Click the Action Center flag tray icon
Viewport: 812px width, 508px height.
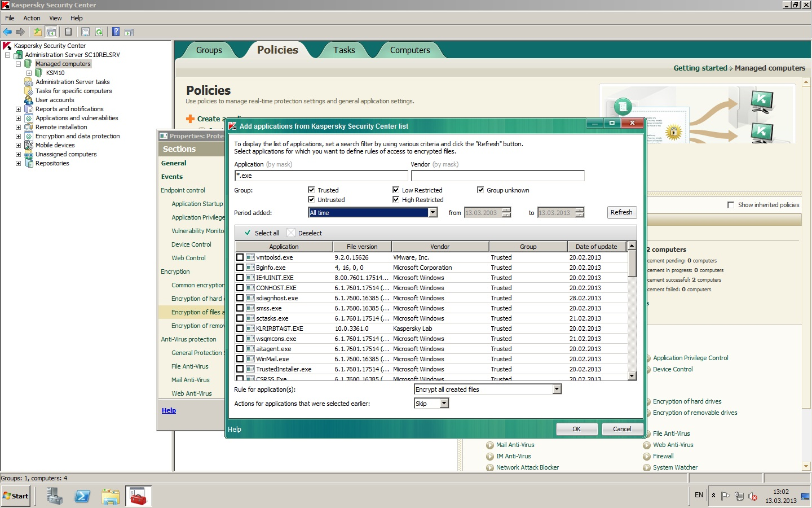726,496
